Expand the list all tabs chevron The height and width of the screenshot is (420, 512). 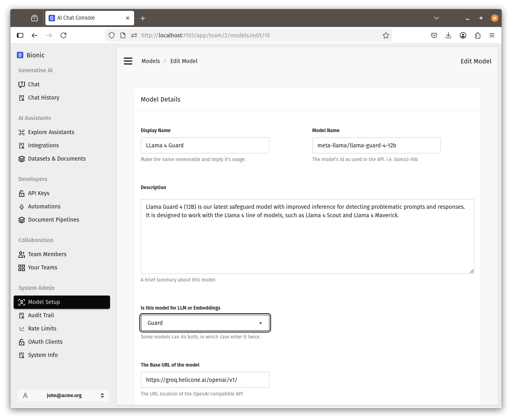point(437,18)
